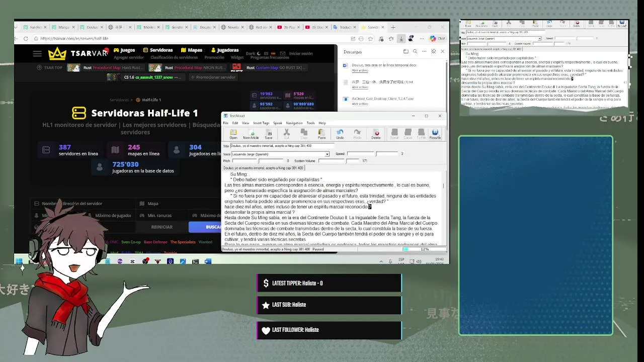Screen dimensions: 644x362
Task: Search downloads with magnifier icon in Descargas
Action: coord(415,51)
